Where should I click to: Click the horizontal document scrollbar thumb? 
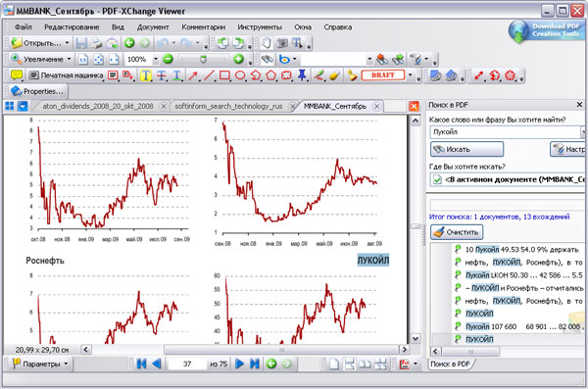(281, 350)
